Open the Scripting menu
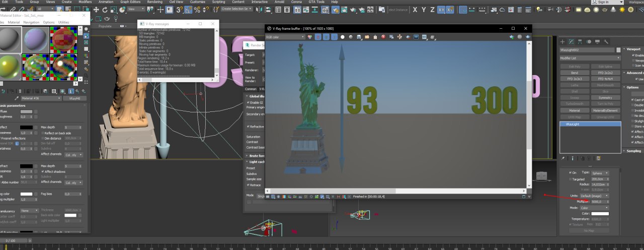 coord(218,2)
